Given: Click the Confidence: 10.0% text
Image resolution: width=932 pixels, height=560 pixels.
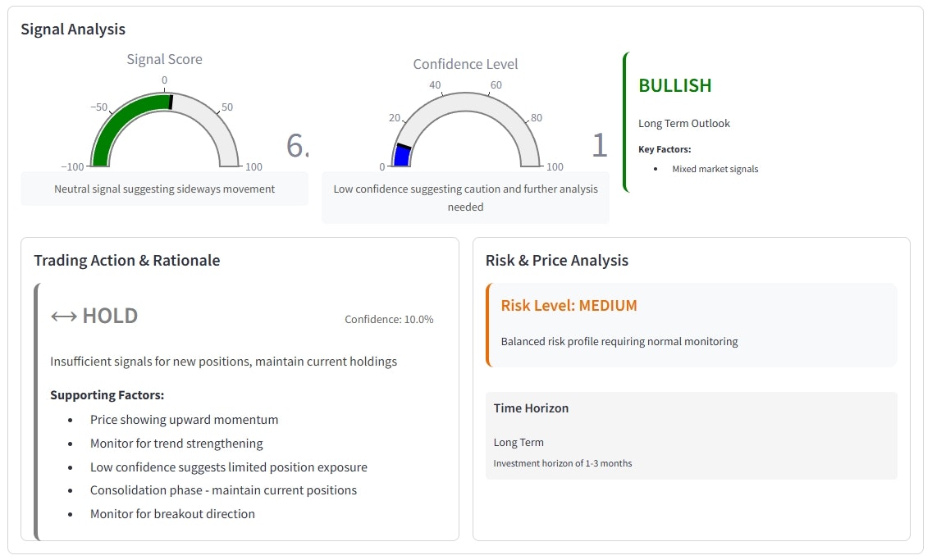Looking at the screenshot, I should coord(389,320).
